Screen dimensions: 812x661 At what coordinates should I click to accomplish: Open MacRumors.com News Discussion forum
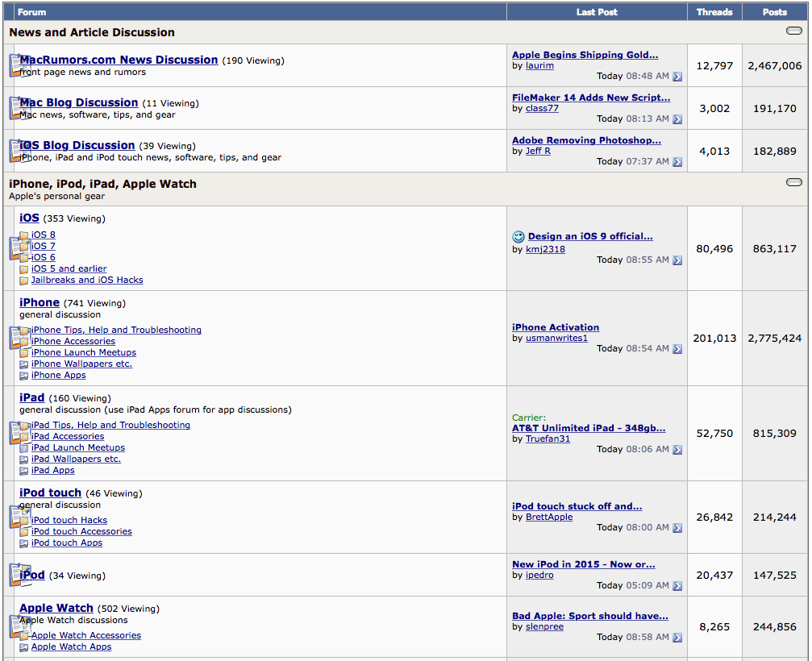(119, 60)
